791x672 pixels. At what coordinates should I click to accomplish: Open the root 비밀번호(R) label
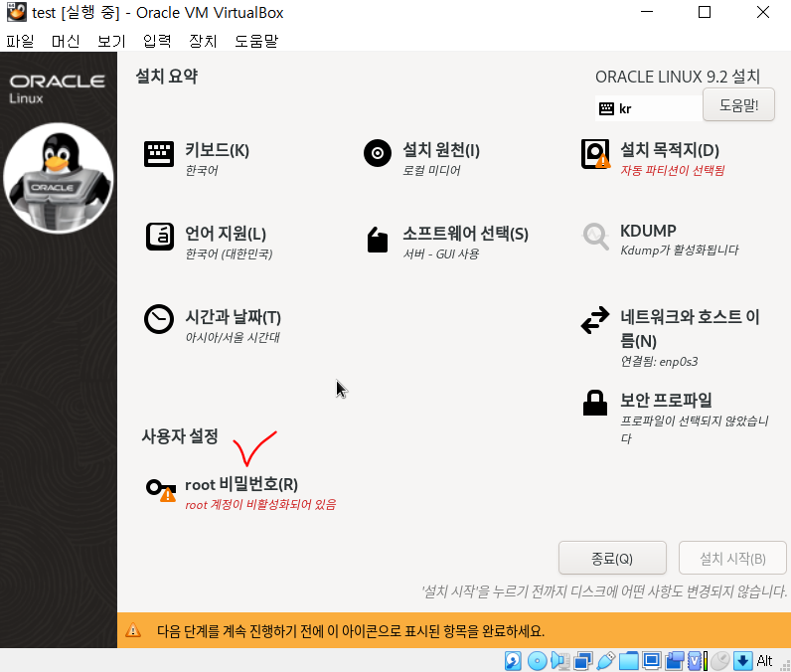(x=241, y=484)
